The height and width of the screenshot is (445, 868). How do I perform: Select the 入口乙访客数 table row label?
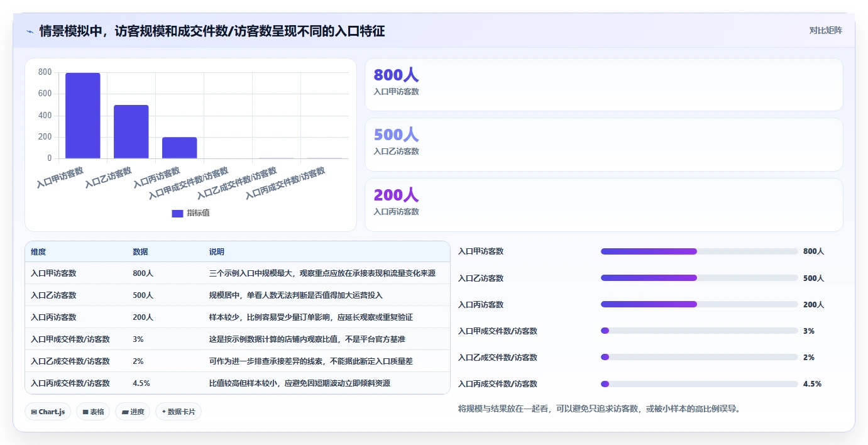[53, 295]
